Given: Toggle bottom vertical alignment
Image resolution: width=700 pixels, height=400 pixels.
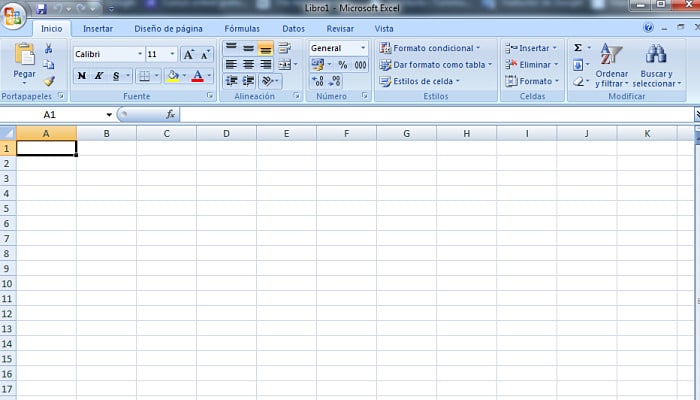Looking at the screenshot, I should [x=265, y=48].
